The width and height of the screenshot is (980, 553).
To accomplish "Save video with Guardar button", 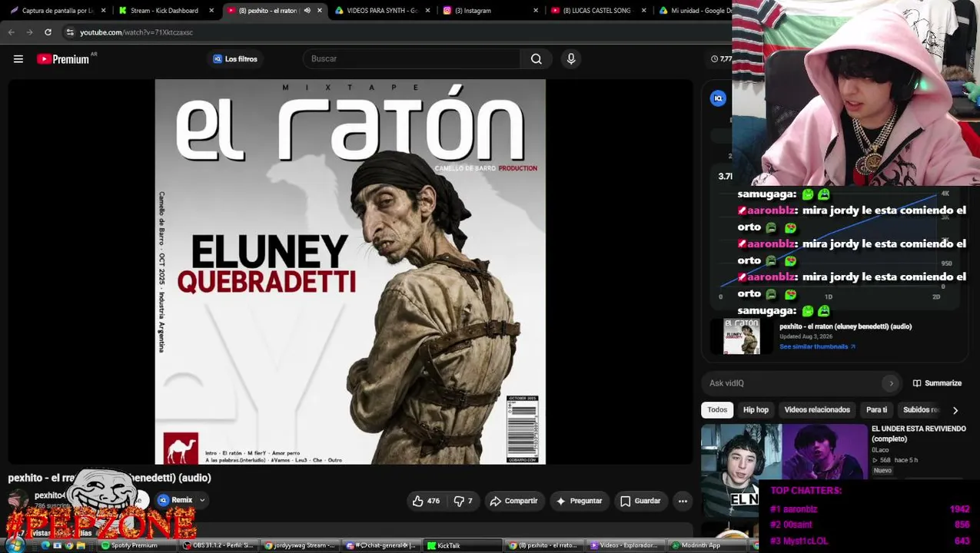I will tap(640, 501).
